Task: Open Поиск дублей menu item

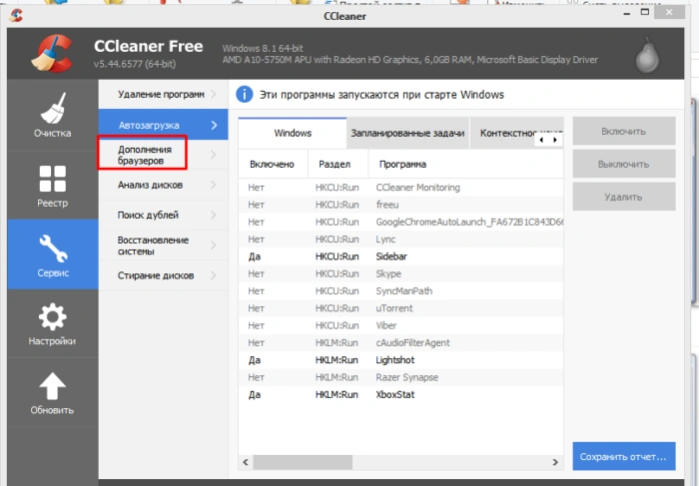Action: click(x=163, y=215)
